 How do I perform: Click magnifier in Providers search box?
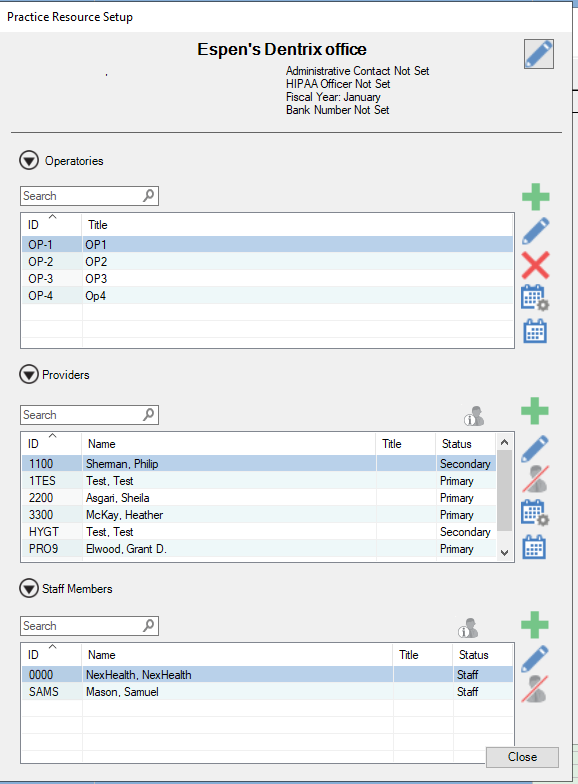point(148,414)
